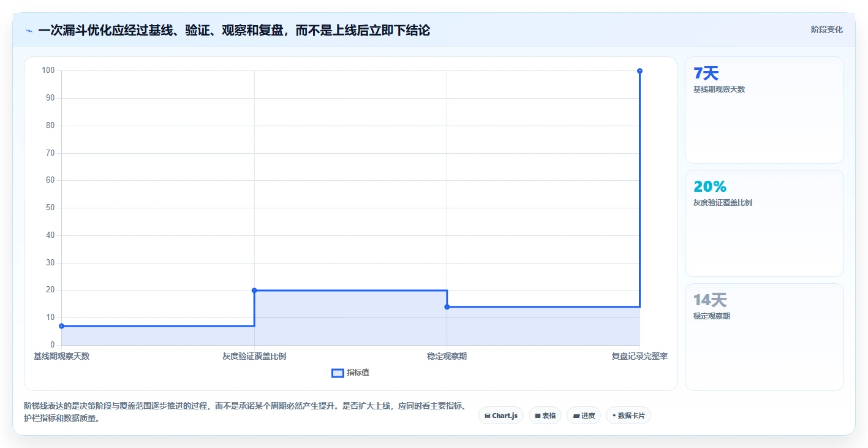Open the 20% 灰度验证覆盖比例 card
This screenshot has height=448, width=868.
[764, 224]
